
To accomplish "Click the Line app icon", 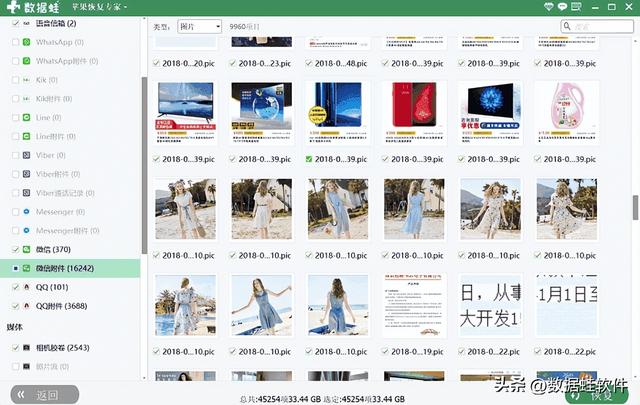I will tap(27, 118).
